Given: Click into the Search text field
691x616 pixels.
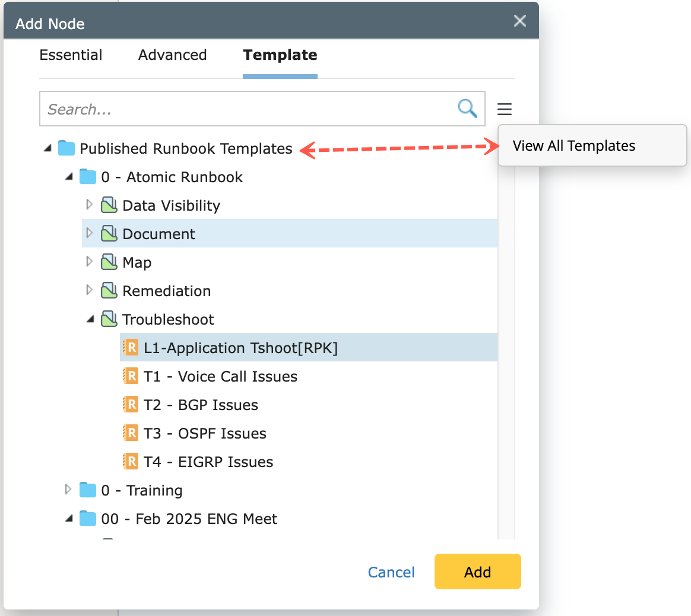Looking at the screenshot, I should 246,109.
